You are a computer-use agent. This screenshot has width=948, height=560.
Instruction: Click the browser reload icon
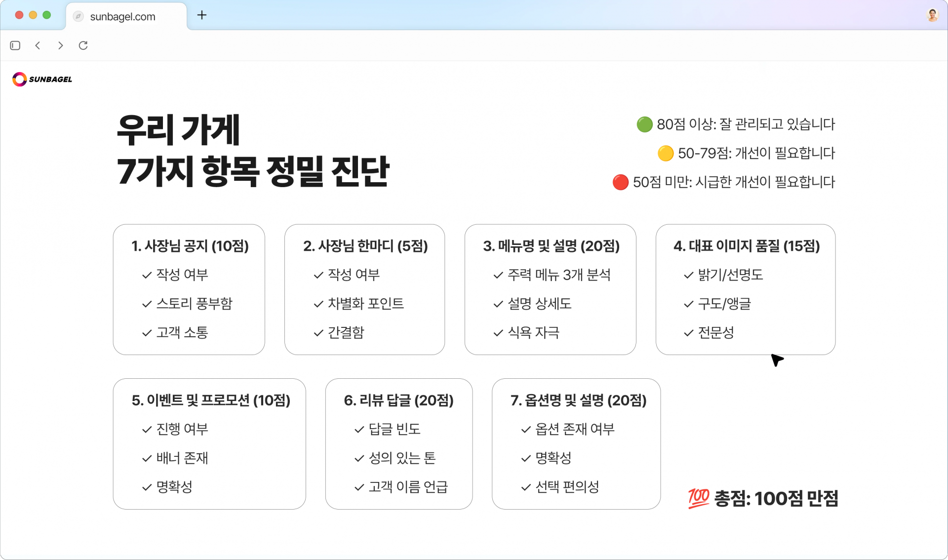(x=83, y=45)
